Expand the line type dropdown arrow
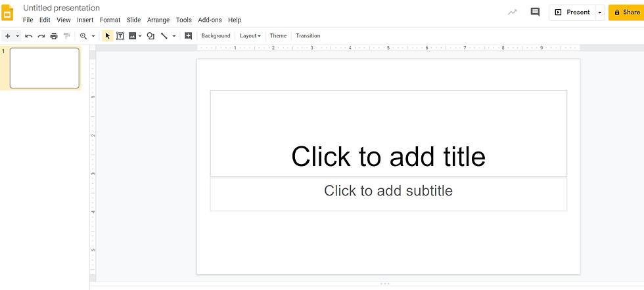 (x=174, y=36)
